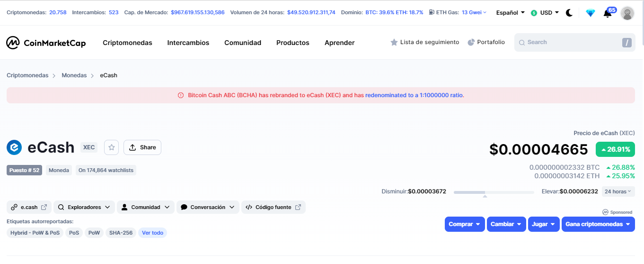This screenshot has width=644, height=264.
Task: Click Moneda type badge
Action: [x=59, y=170]
